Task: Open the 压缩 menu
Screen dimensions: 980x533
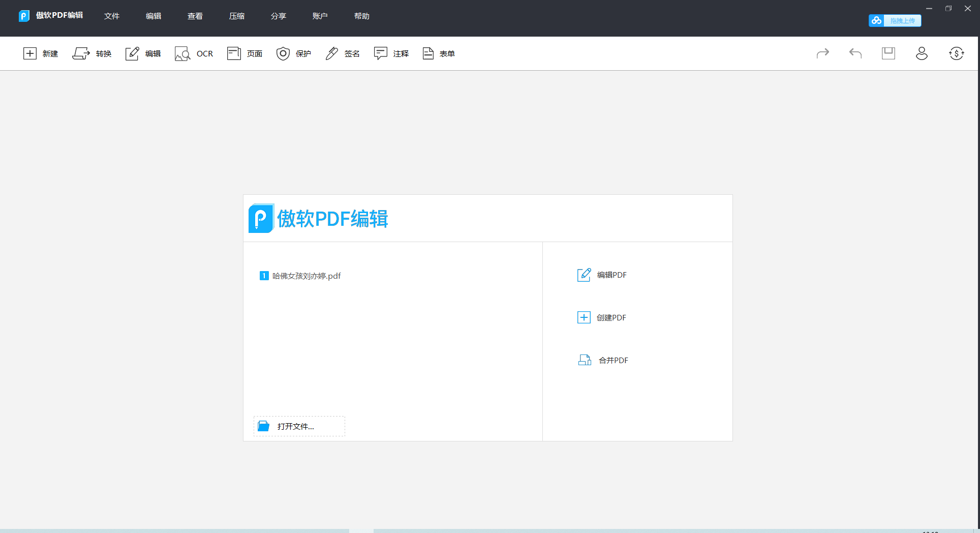Action: coord(237,16)
